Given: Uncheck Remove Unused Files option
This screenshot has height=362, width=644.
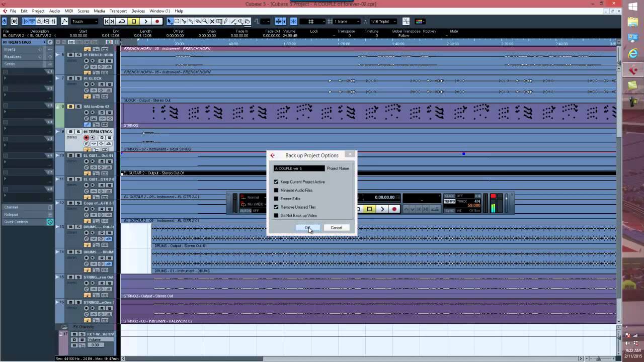Looking at the screenshot, I should pyautogui.click(x=276, y=207).
